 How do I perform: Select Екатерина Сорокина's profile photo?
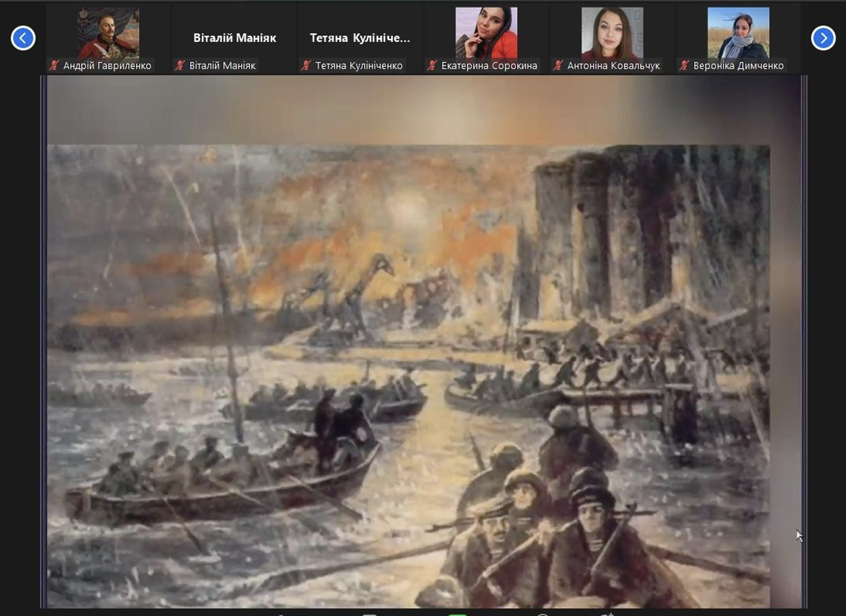pos(486,33)
